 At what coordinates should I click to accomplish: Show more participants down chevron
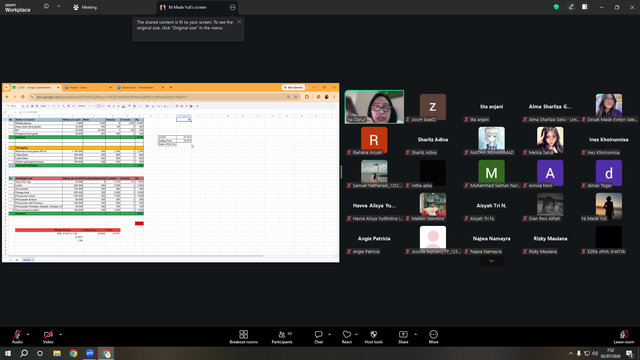tap(491, 261)
